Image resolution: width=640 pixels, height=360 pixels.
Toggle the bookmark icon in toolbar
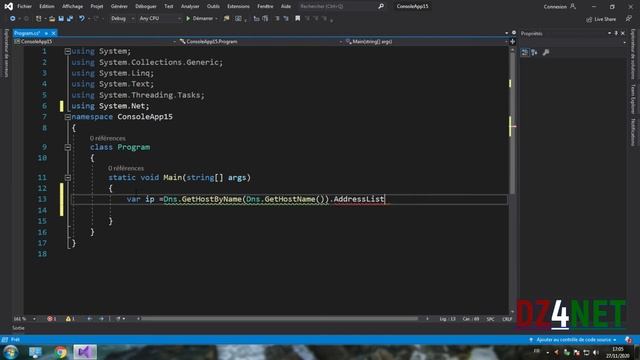click(298, 19)
